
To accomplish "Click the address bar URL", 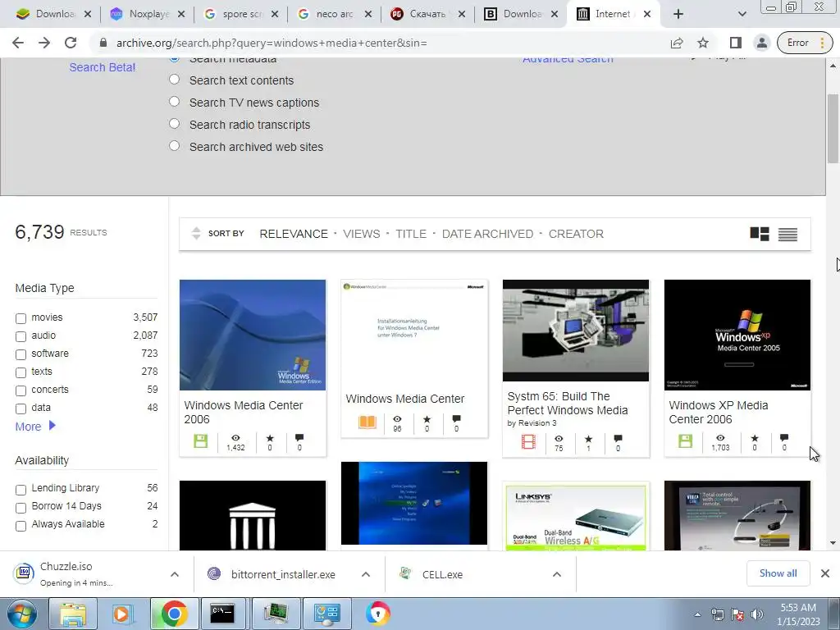I will point(272,43).
